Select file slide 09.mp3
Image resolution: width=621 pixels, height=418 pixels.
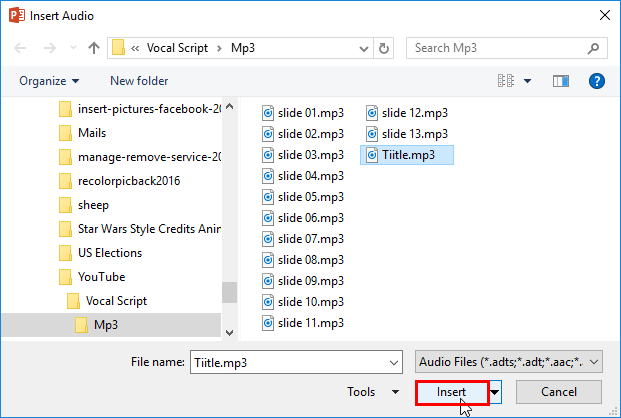(x=303, y=281)
